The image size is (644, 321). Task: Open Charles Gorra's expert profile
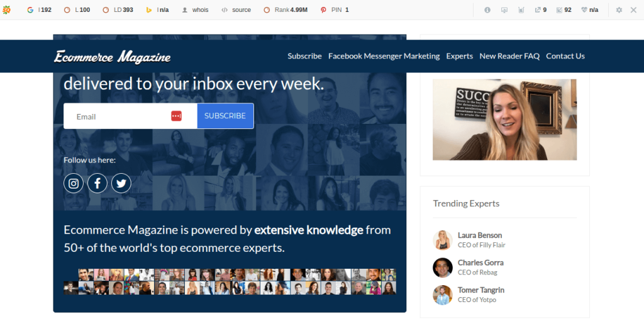point(480,262)
